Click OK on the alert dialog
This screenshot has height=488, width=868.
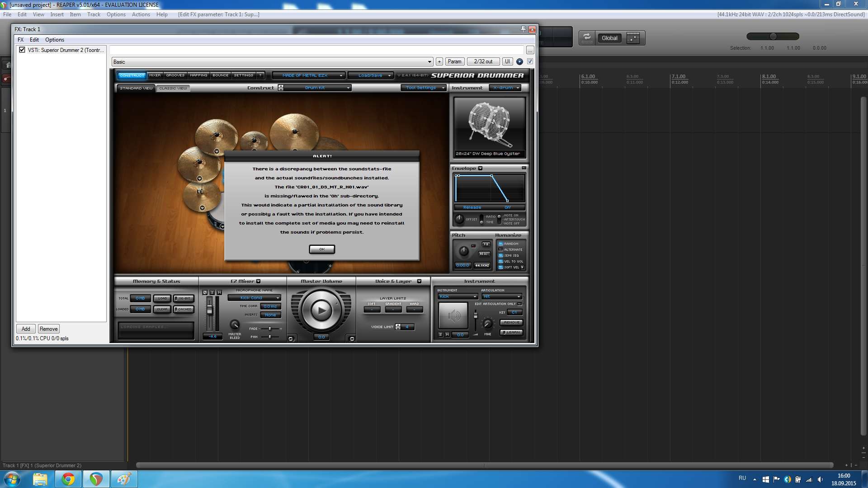[x=322, y=249]
